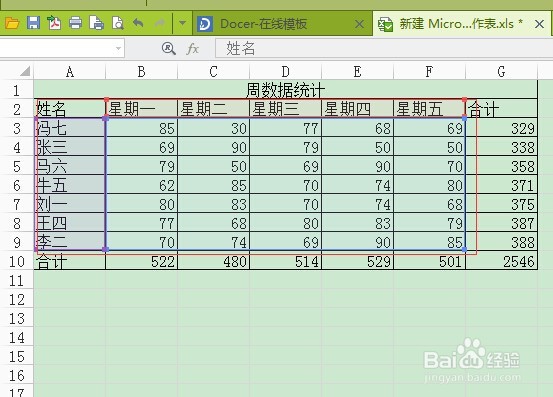Screen dimensions: 553x397
Task: Redo action arrow
Action: [159, 23]
